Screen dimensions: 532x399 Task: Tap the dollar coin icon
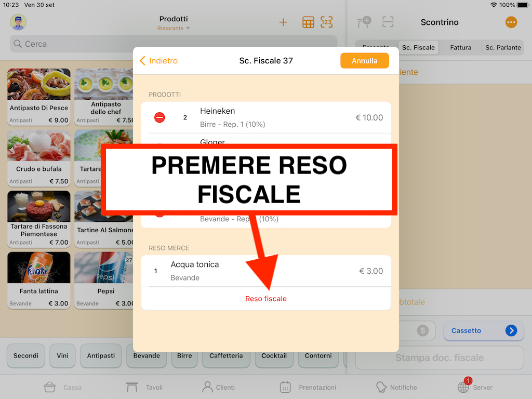point(423,330)
